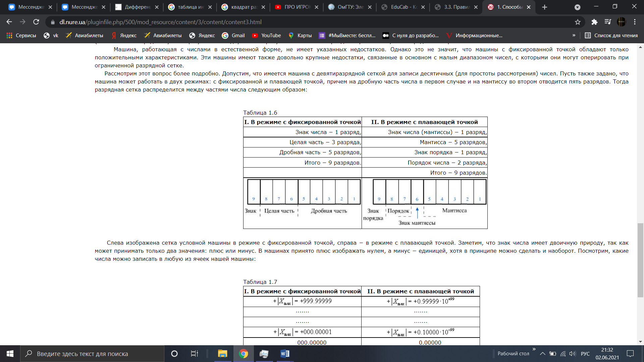Go back to previous page
This screenshot has width=644, height=362.
pyautogui.click(x=9, y=22)
